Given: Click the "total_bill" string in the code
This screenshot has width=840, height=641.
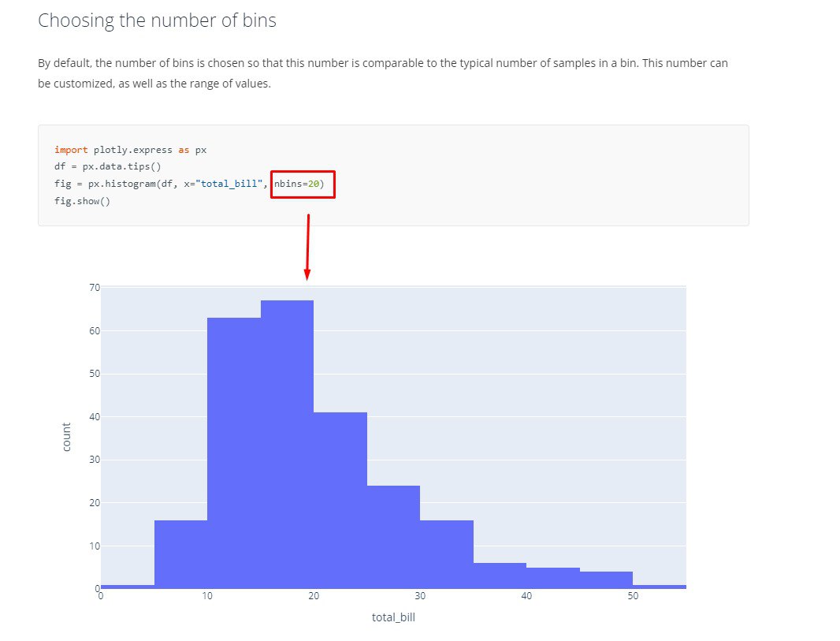Looking at the screenshot, I should point(229,184).
